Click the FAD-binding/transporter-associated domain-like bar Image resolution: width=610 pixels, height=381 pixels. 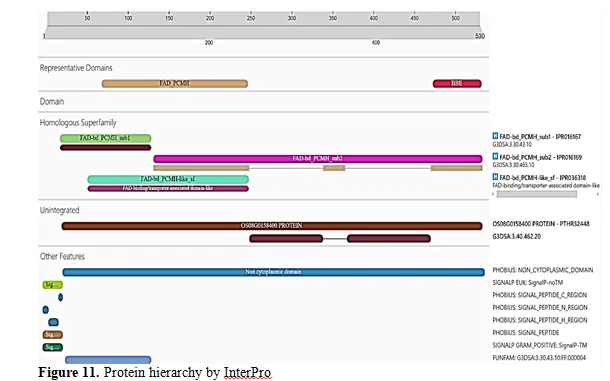click(x=168, y=188)
